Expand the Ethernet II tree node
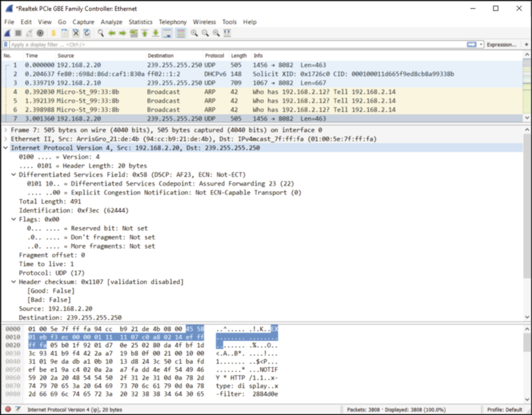Image resolution: width=532 pixels, height=415 pixels. tap(6, 139)
